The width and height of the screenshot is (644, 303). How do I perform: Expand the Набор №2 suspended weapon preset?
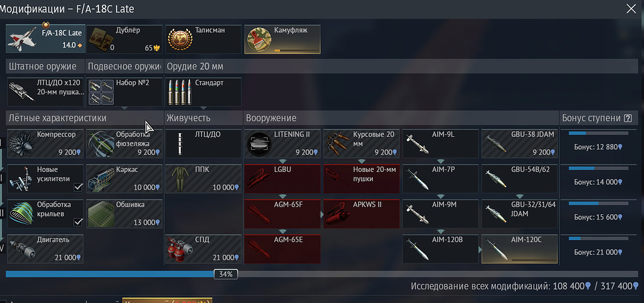coord(124,92)
